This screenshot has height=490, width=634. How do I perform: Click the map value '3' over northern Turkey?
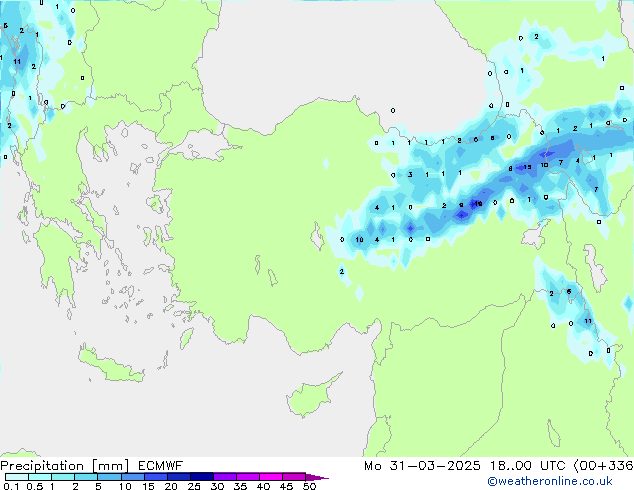410,175
